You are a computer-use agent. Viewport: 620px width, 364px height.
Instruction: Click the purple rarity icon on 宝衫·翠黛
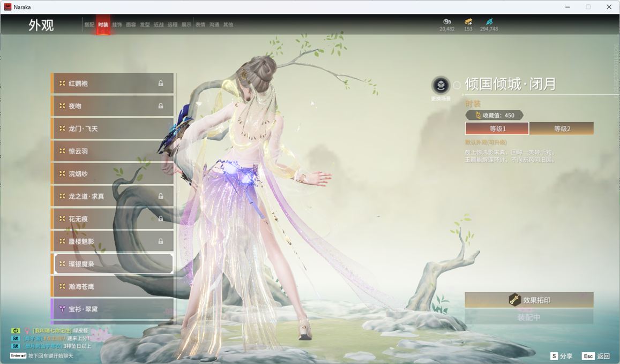(62, 309)
